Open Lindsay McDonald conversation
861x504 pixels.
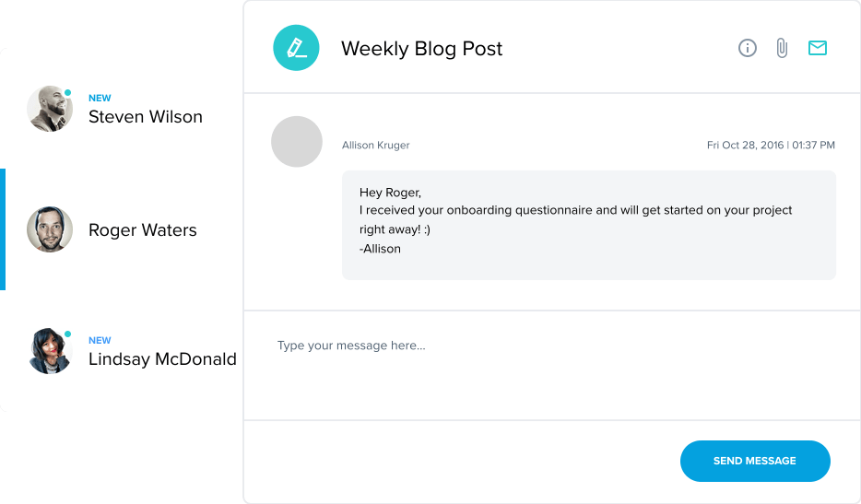[122, 351]
